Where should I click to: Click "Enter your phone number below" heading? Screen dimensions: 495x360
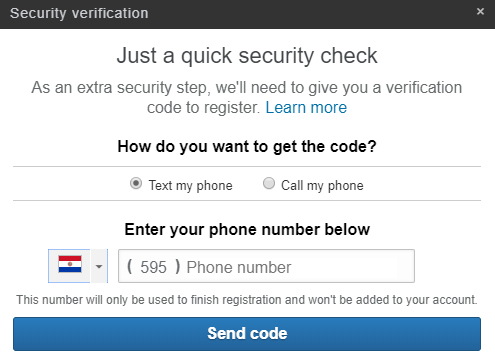click(x=247, y=230)
